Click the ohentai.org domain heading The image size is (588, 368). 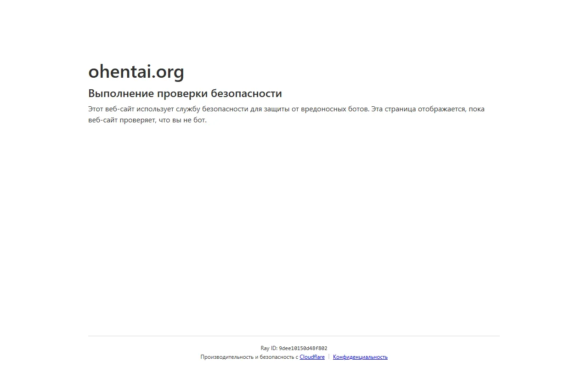point(136,71)
